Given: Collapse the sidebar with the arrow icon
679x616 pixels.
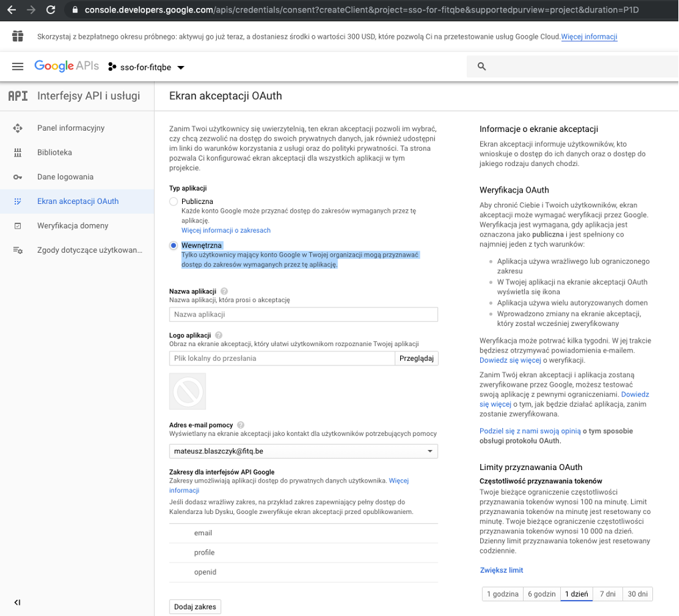Looking at the screenshot, I should 17,602.
